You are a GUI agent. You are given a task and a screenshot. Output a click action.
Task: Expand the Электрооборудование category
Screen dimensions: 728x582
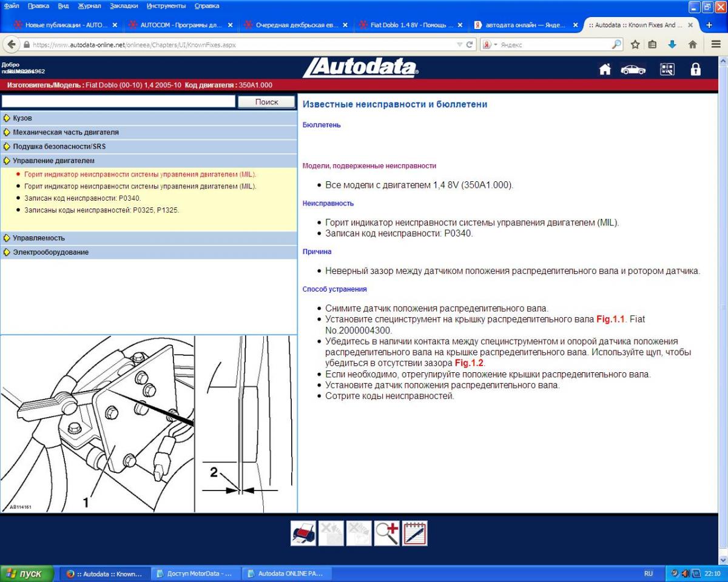[x=149, y=252]
